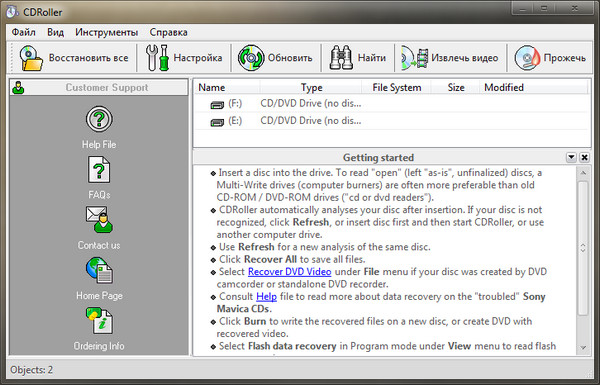Sort by the Name column header
600x385 pixels.
click(x=227, y=88)
